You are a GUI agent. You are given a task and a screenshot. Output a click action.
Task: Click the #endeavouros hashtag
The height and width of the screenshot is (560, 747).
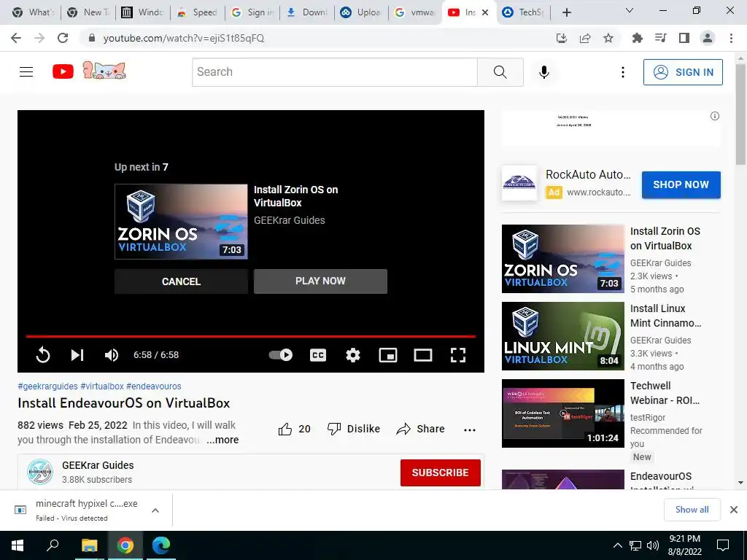(153, 386)
